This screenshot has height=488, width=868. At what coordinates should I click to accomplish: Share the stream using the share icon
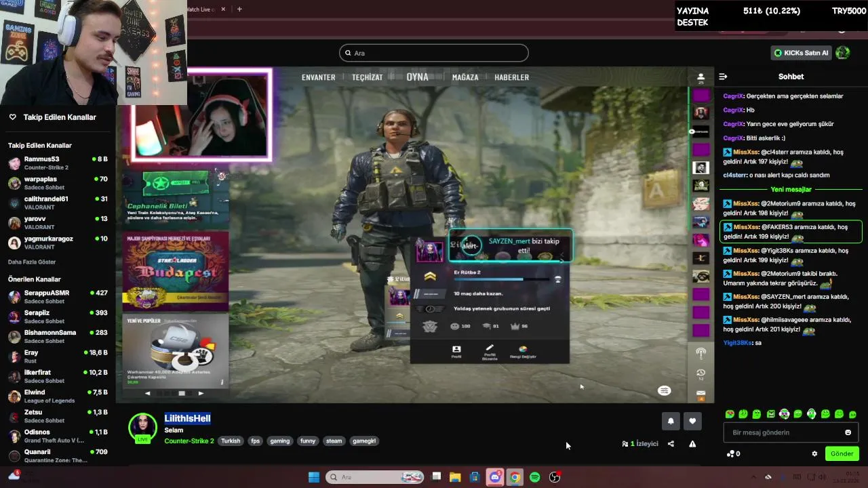click(671, 444)
